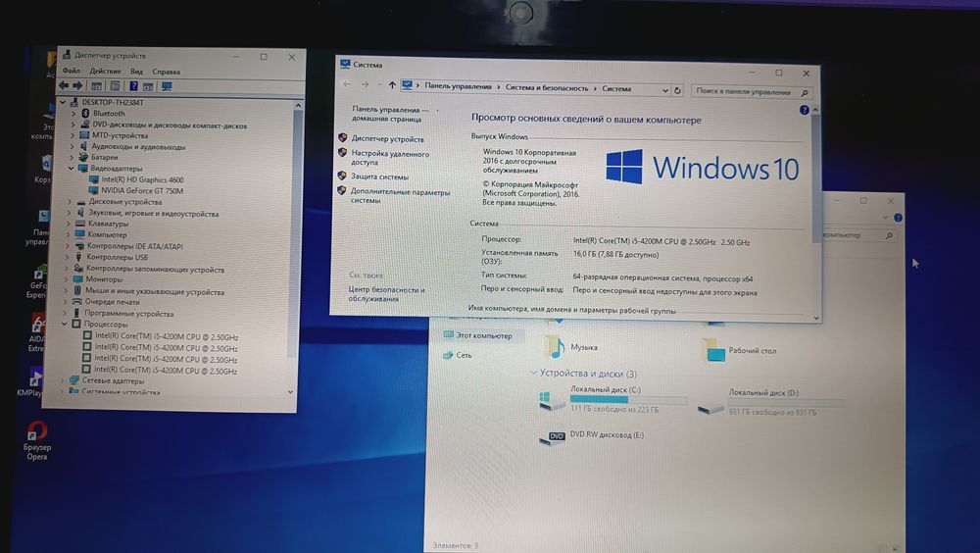Open Диспетчер устройств sidebar link
The width and height of the screenshot is (980, 553).
pos(387,139)
